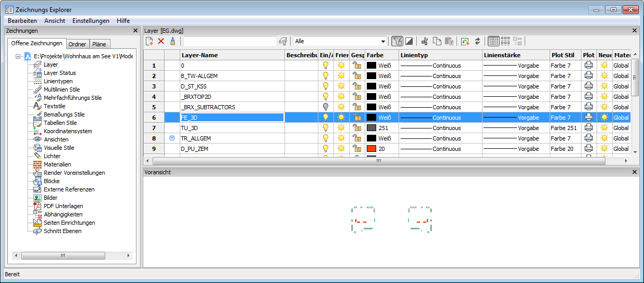The height and width of the screenshot is (283, 644).
Task: Open the Alle filter dropdown
Action: [x=383, y=41]
